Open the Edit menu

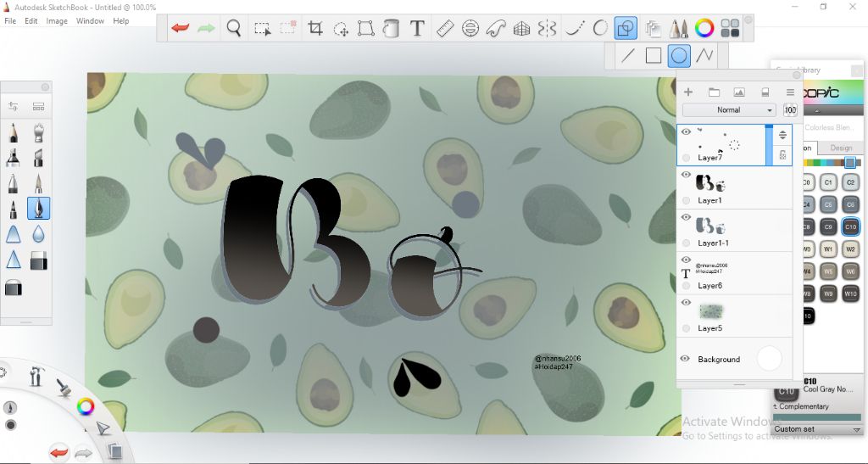point(31,21)
